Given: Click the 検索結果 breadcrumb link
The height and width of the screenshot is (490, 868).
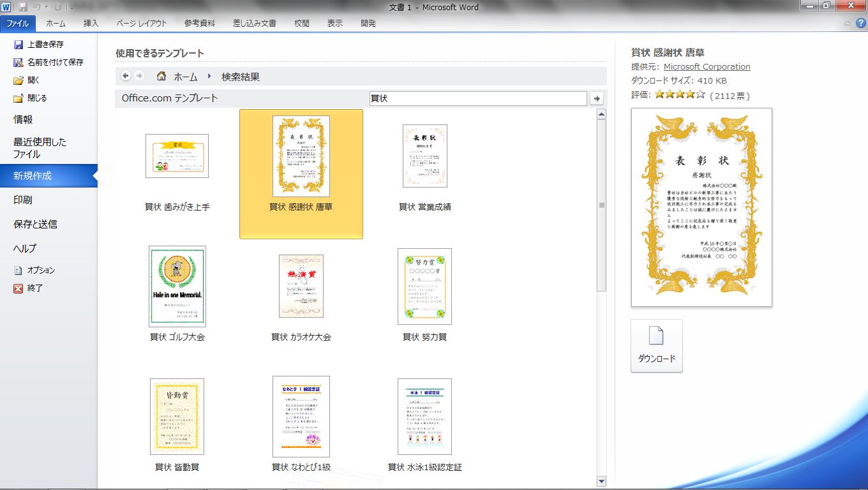Looking at the screenshot, I should coord(240,77).
